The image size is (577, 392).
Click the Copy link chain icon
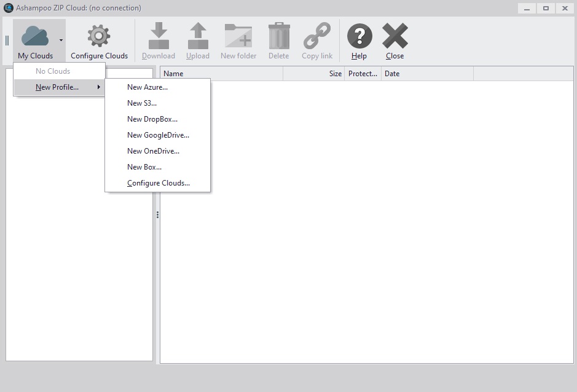[317, 36]
